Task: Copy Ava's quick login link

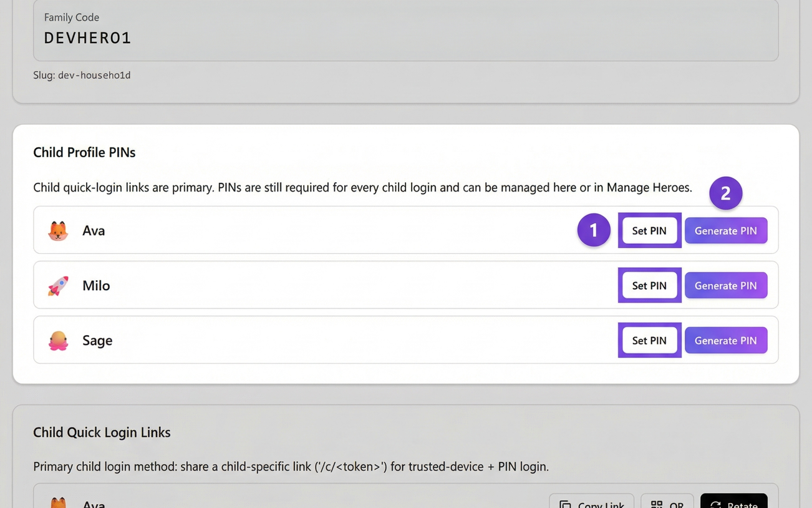Action: [x=591, y=505]
